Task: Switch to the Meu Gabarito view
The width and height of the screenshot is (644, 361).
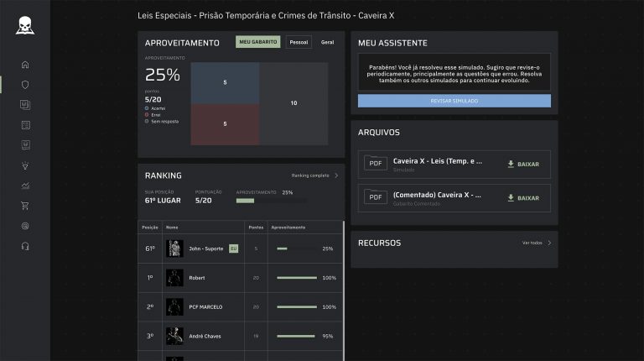Action: 258,42
